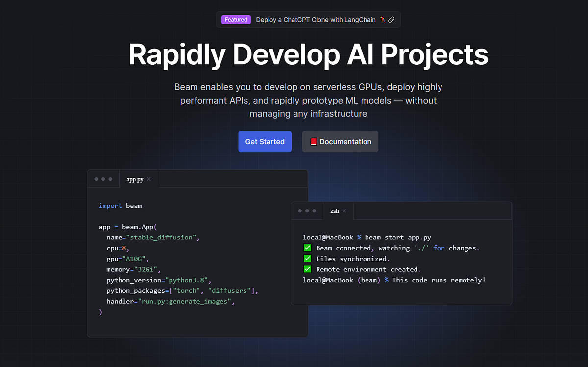Screen dimensions: 588x367
Task: Click the first window dot on zsh terminal
Action: [300, 210]
